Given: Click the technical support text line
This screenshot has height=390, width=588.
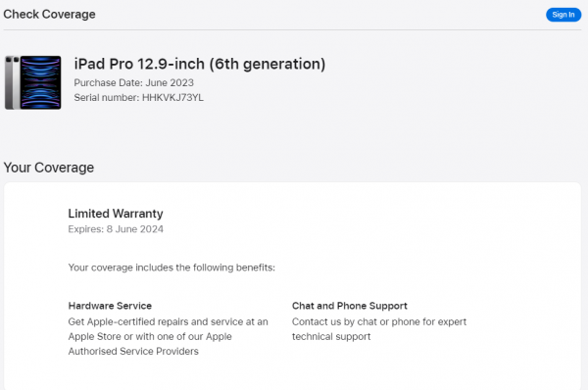Looking at the screenshot, I should [x=331, y=336].
